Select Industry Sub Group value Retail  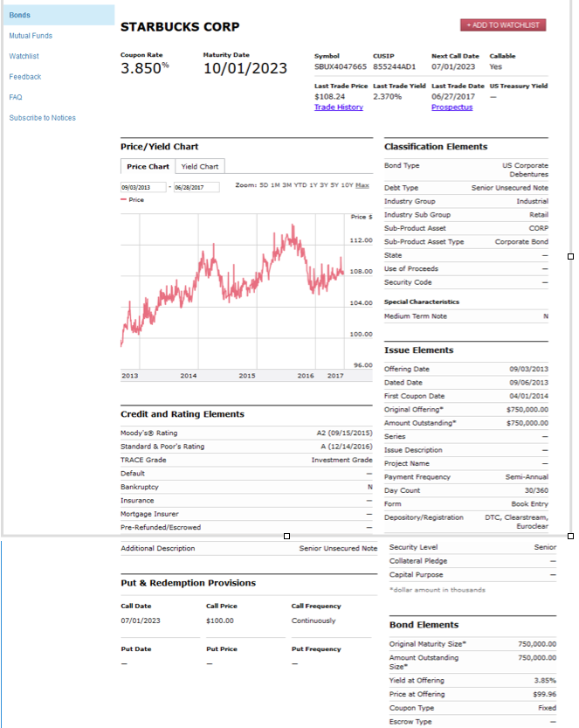pos(539,214)
